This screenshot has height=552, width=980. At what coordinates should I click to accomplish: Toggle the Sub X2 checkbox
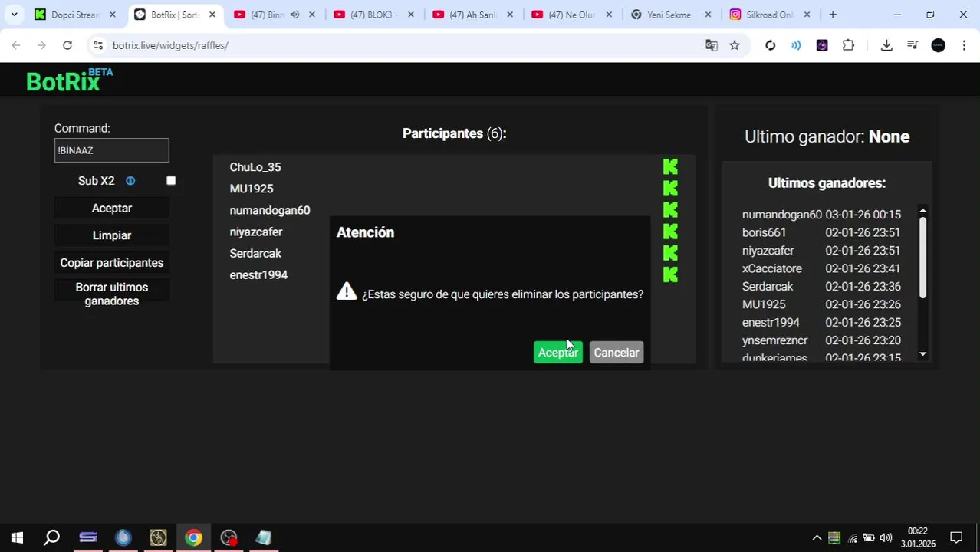171,181
